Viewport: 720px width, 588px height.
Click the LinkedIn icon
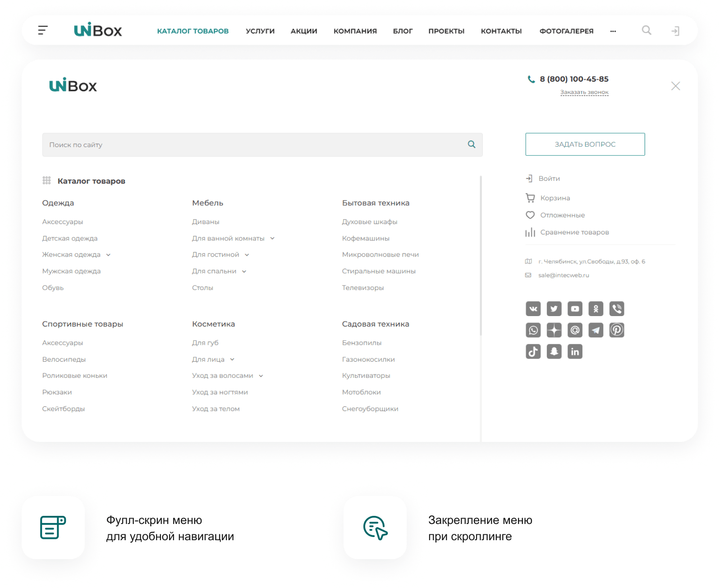click(x=575, y=351)
